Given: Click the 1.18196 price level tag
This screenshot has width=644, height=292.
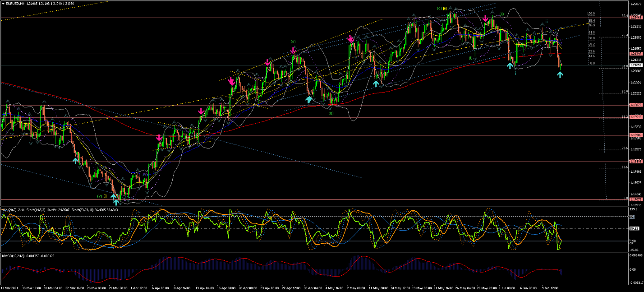Looking at the screenshot, I should pyautogui.click(x=635, y=162).
